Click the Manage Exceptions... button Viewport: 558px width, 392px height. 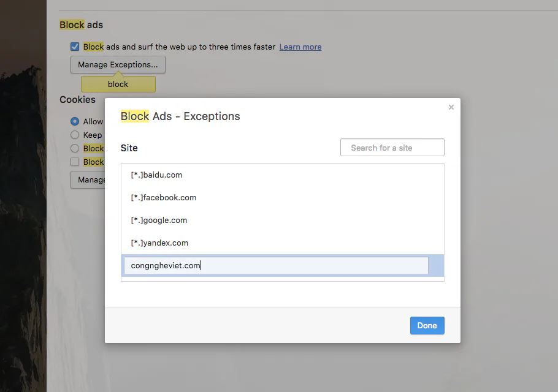[118, 65]
